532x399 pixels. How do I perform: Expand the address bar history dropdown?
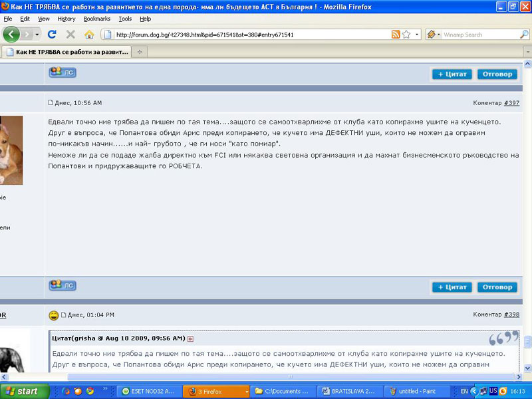coord(417,35)
